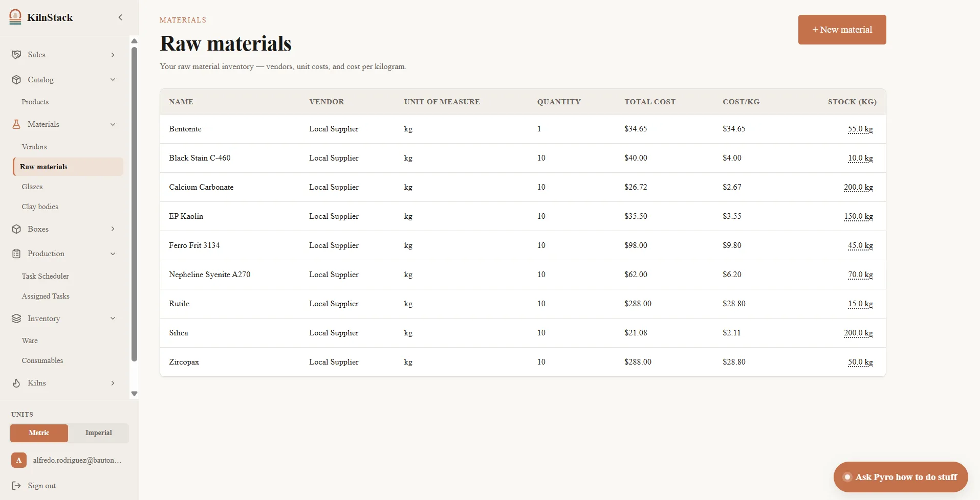
Task: Collapse the Production section chevron
Action: pos(113,254)
